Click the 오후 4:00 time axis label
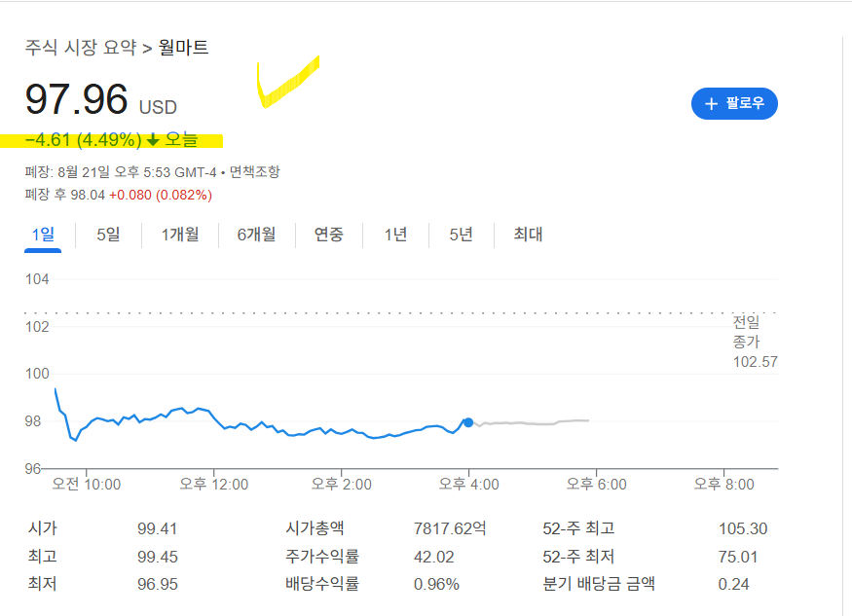 (x=469, y=484)
